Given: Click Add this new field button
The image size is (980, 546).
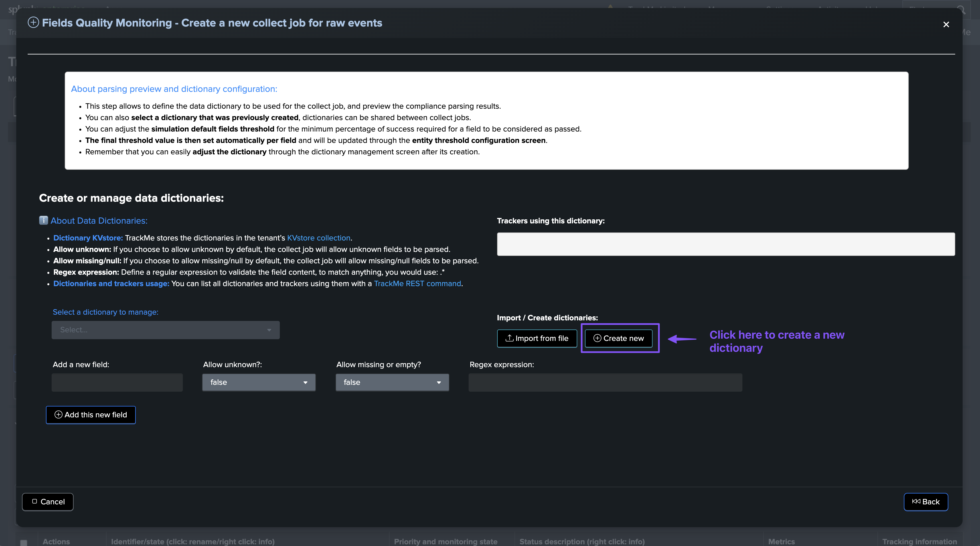Looking at the screenshot, I should coord(90,415).
